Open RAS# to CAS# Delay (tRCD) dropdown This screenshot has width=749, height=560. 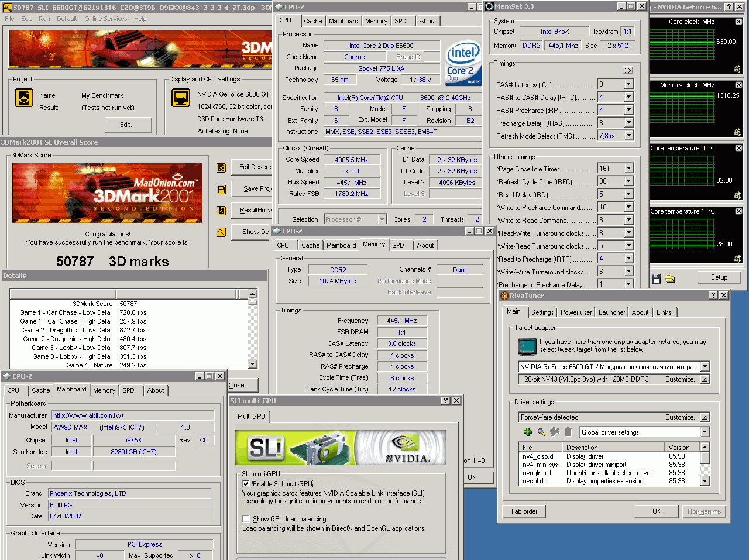point(628,97)
